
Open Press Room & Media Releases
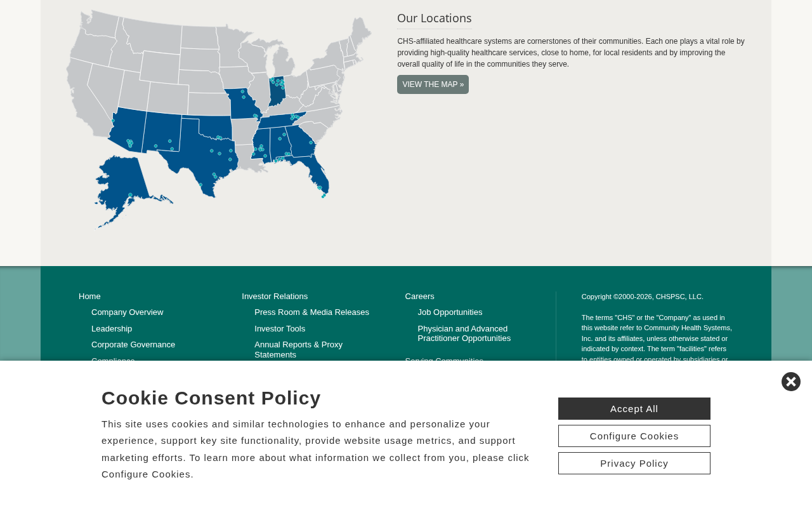click(311, 312)
